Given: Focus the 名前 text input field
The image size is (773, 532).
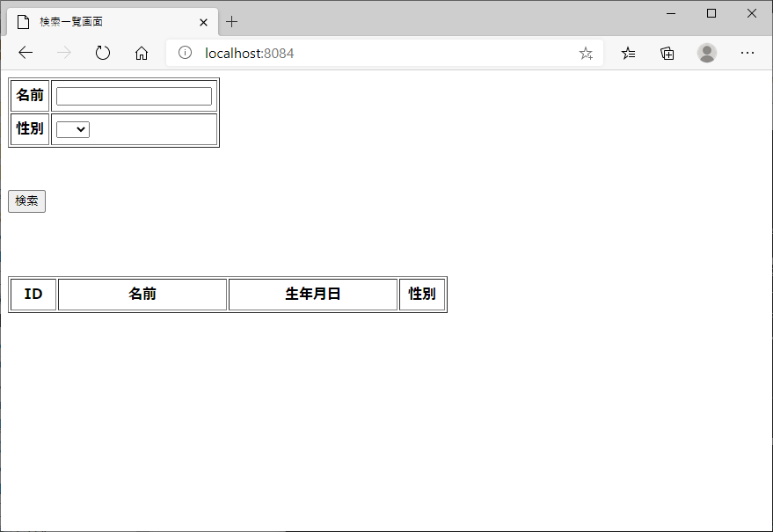Looking at the screenshot, I should (x=134, y=96).
